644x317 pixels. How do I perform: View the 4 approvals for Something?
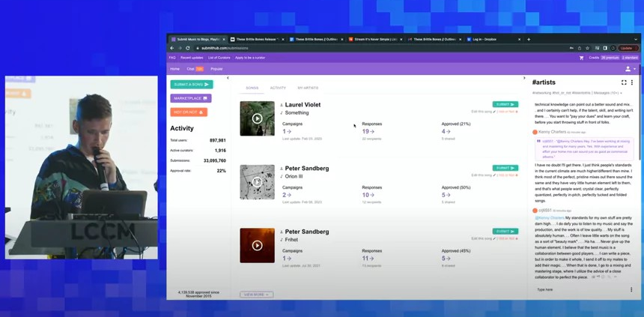[x=446, y=132]
